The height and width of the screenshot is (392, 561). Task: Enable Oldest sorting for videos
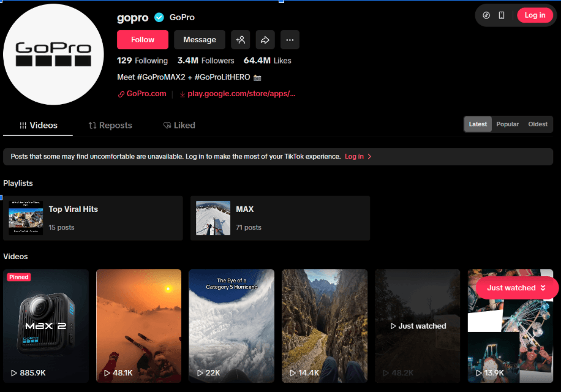(537, 124)
